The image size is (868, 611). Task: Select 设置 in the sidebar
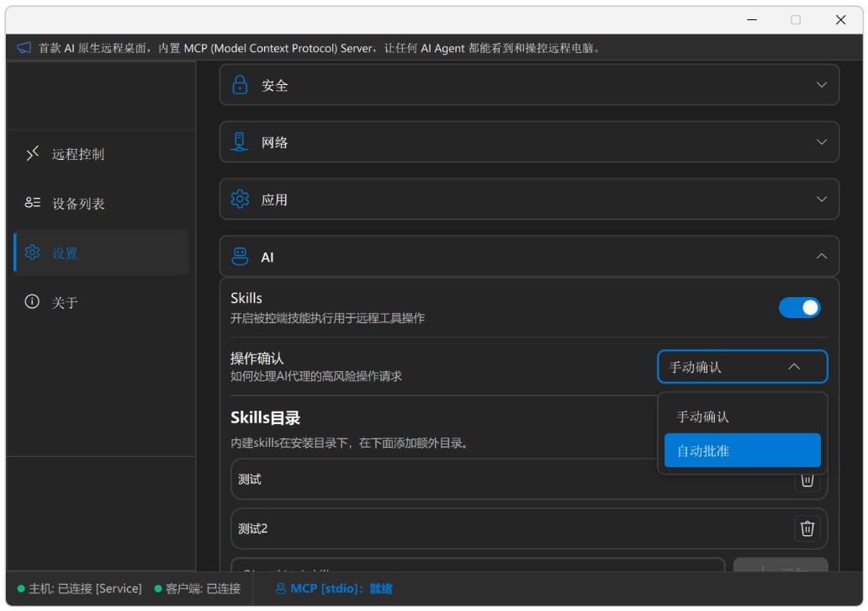point(101,253)
